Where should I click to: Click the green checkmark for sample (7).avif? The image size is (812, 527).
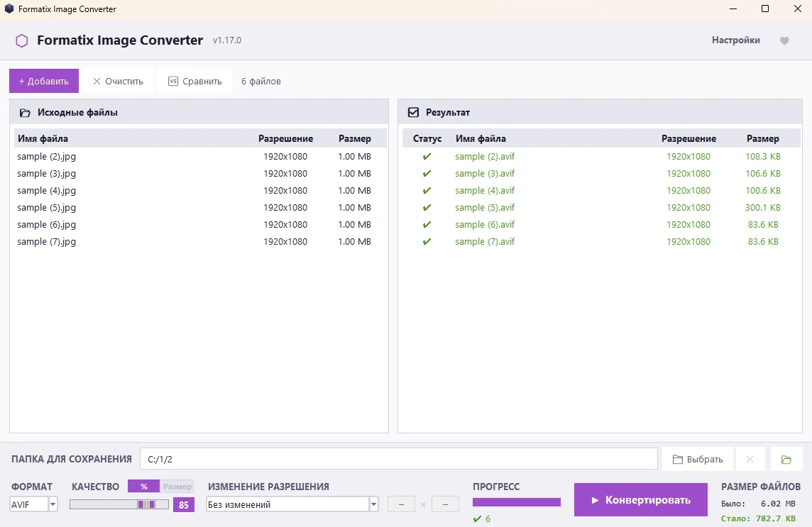click(427, 242)
